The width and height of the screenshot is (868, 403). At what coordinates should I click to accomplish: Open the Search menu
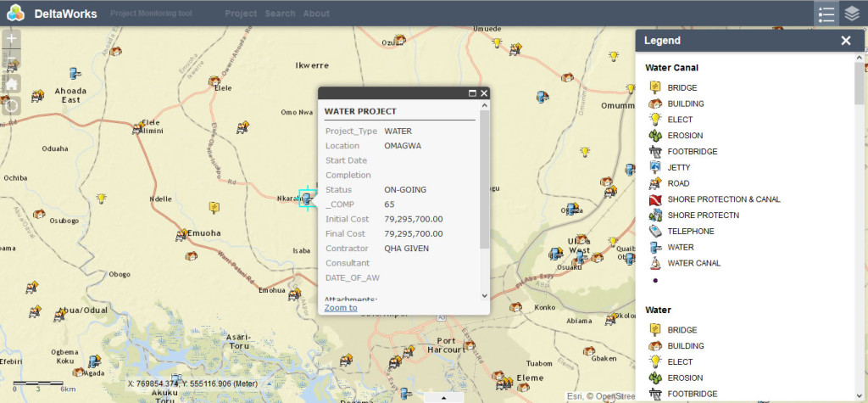click(280, 14)
